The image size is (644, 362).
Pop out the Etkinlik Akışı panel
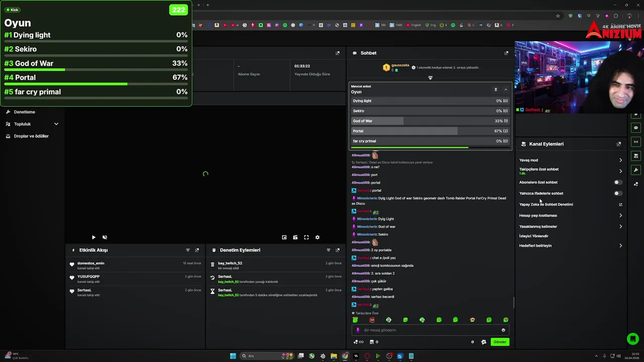pyautogui.click(x=197, y=250)
